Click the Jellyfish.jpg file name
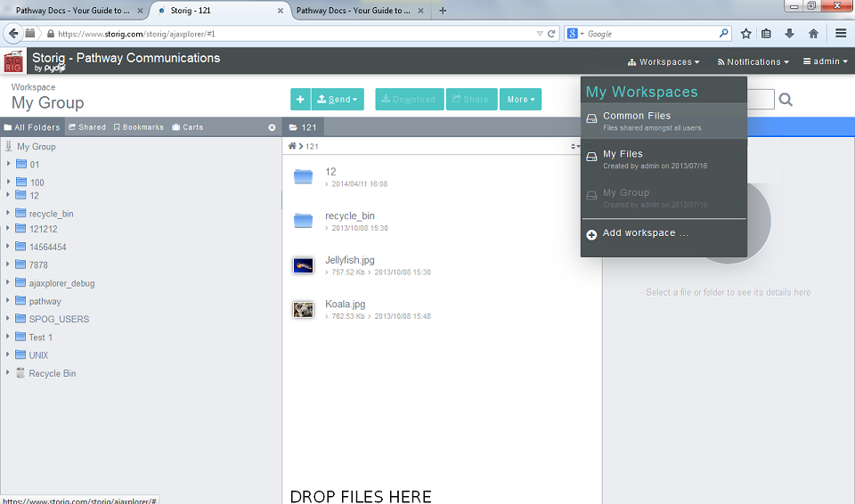 tap(349, 260)
